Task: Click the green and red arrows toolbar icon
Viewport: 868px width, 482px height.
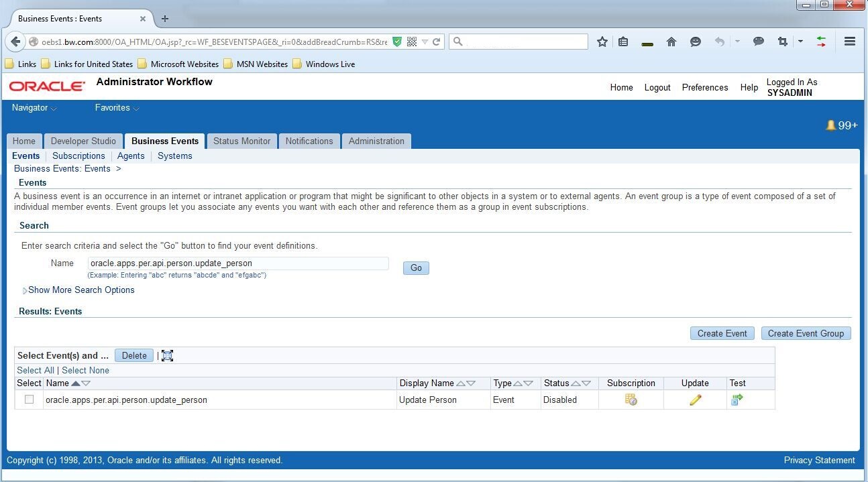Action: tap(821, 42)
